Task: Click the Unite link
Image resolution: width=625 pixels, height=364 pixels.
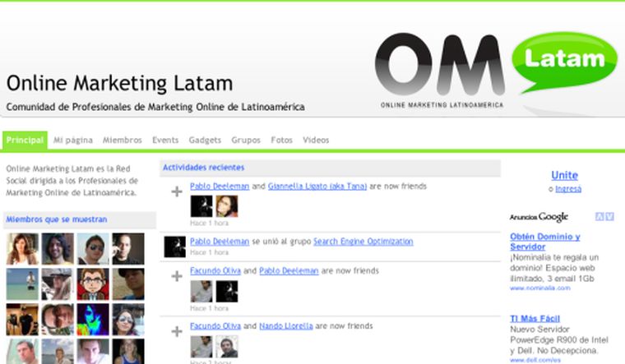Action: click(x=564, y=175)
